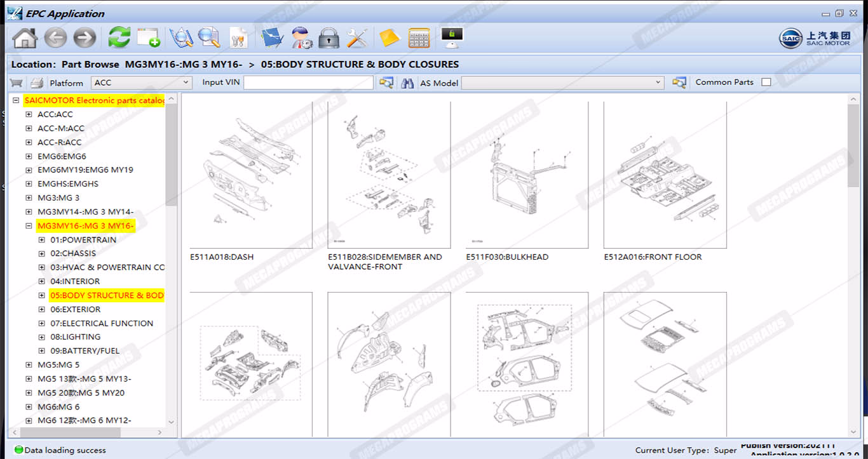Open the E511A018:DASH diagram thumbnail
868x459 pixels.
click(251, 175)
